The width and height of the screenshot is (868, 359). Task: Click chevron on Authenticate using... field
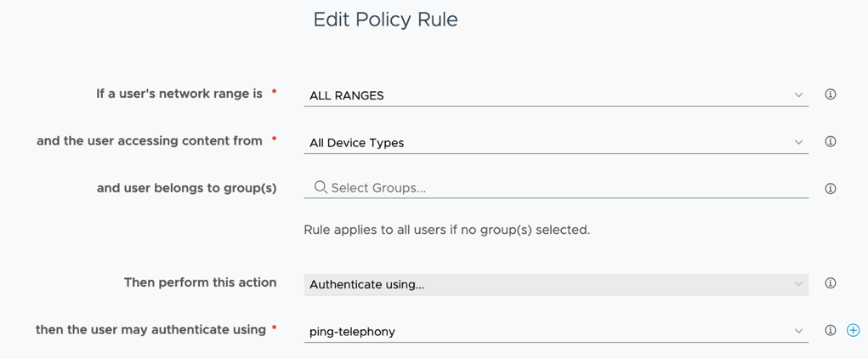pyautogui.click(x=798, y=284)
